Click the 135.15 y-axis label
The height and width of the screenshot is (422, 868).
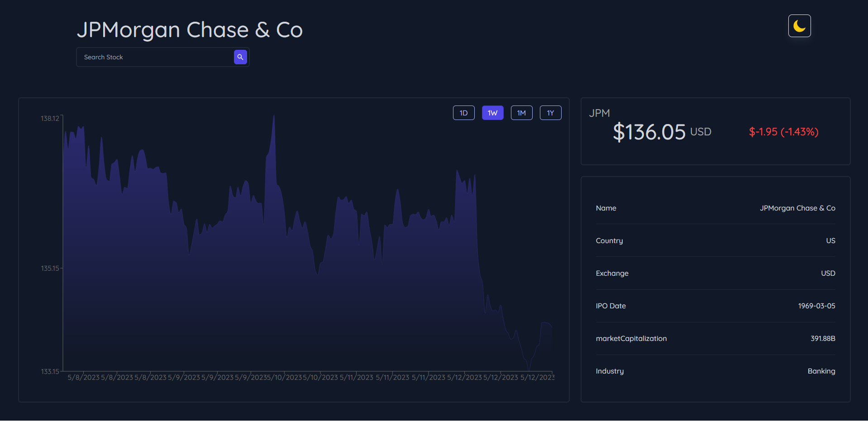point(50,269)
